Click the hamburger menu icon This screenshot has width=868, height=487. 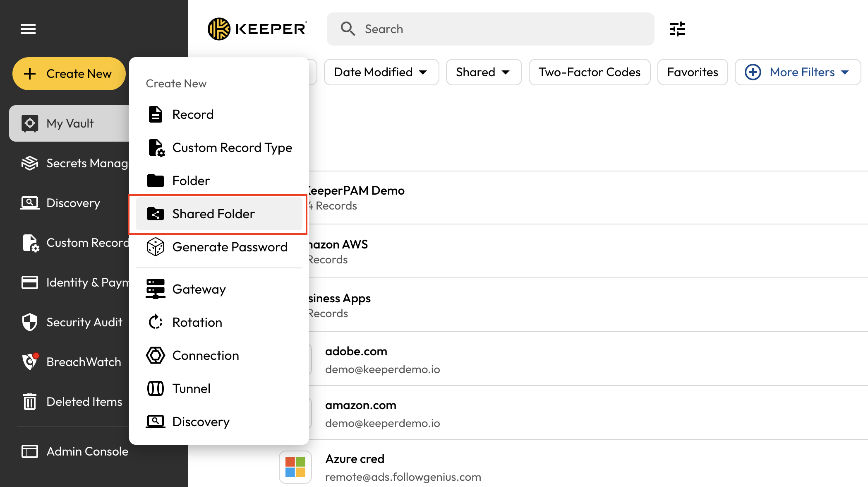28,29
